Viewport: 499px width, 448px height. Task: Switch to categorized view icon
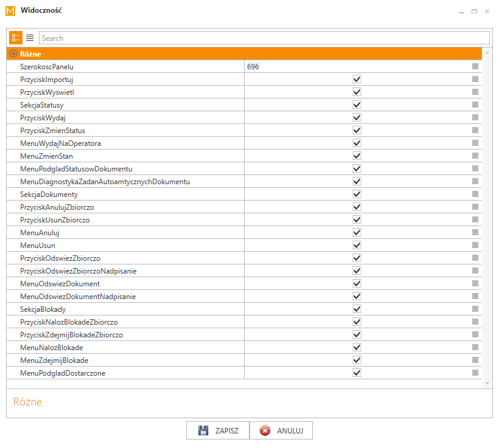(16, 38)
